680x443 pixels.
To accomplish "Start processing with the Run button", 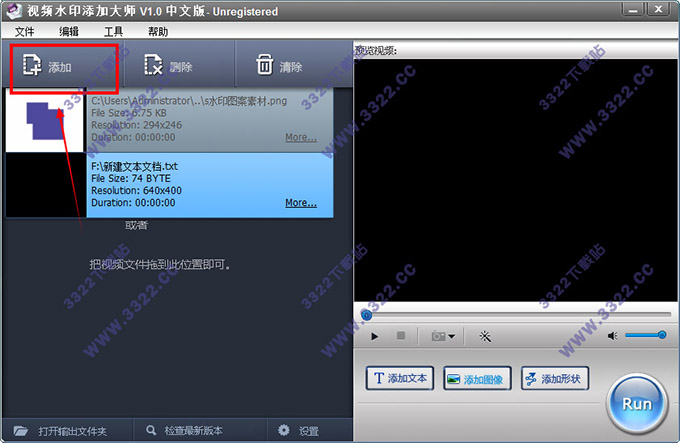I will coord(637,404).
